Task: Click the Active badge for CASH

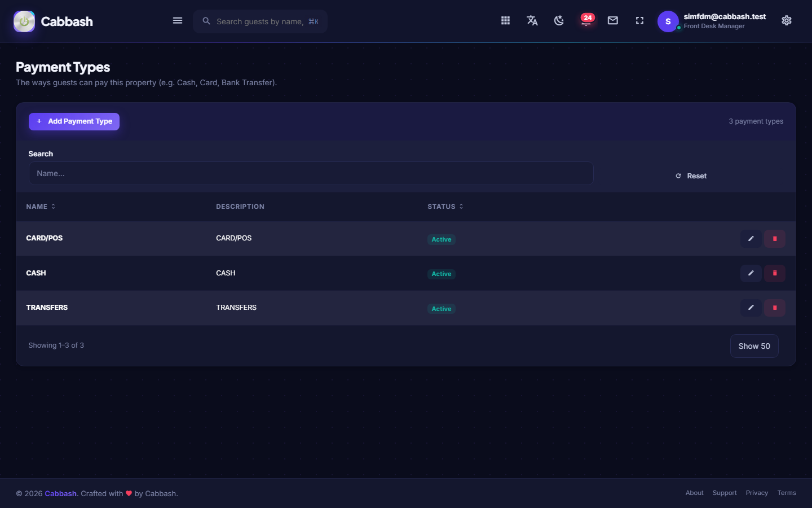Action: tap(442, 274)
